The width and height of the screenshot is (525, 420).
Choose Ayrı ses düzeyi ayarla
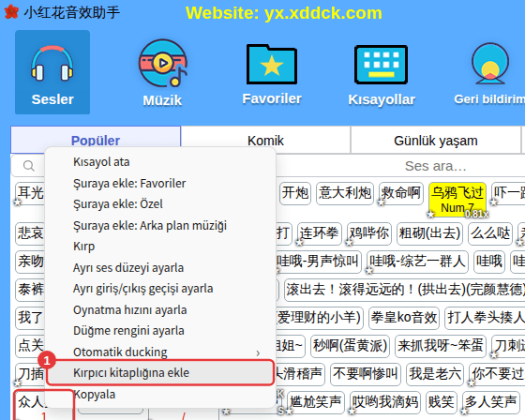click(x=160, y=267)
